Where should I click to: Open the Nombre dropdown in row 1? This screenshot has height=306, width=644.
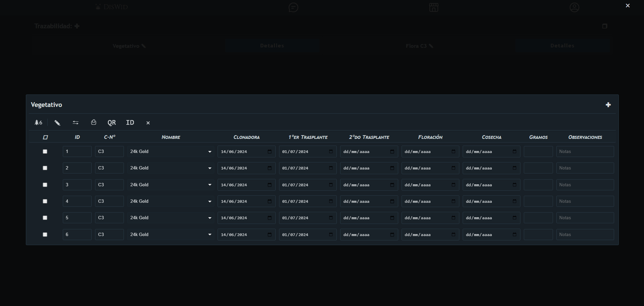pos(170,152)
